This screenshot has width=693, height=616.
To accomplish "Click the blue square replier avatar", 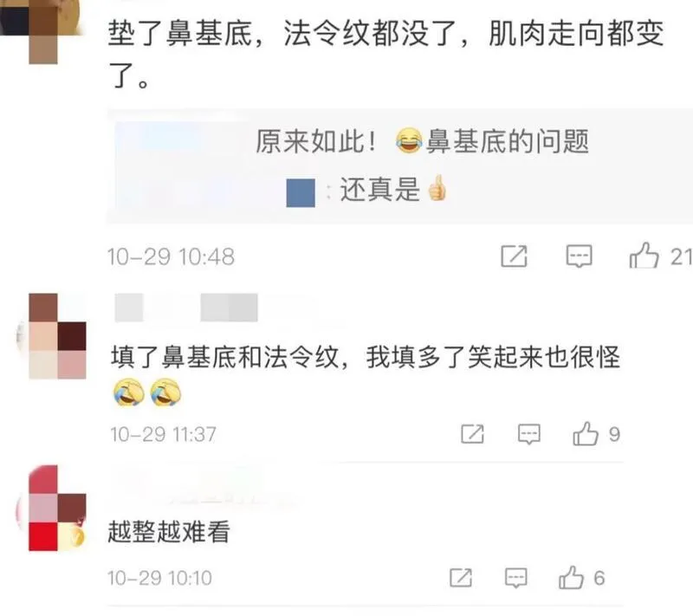I will pos(301,192).
